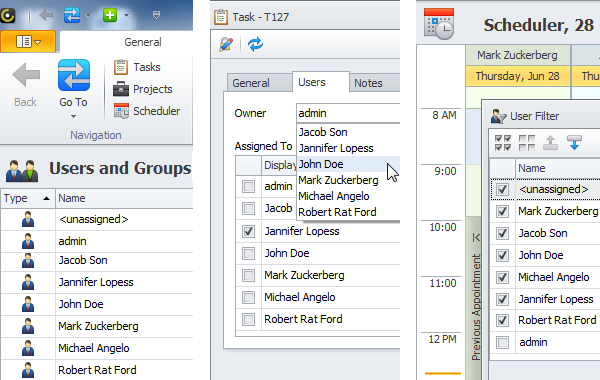600x380 pixels.
Task: Select the General ribbon tab
Action: click(x=143, y=42)
